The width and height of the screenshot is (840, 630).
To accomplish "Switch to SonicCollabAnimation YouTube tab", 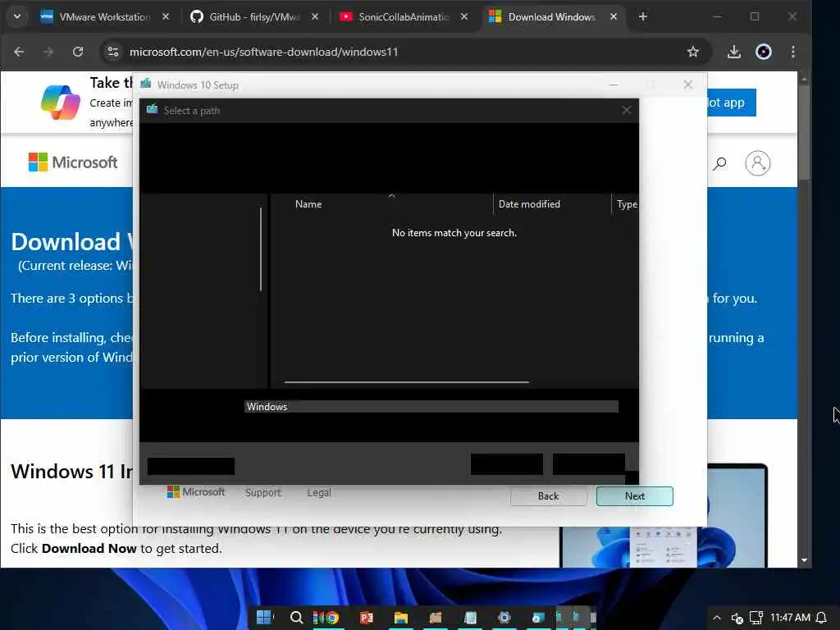I will 404,16.
